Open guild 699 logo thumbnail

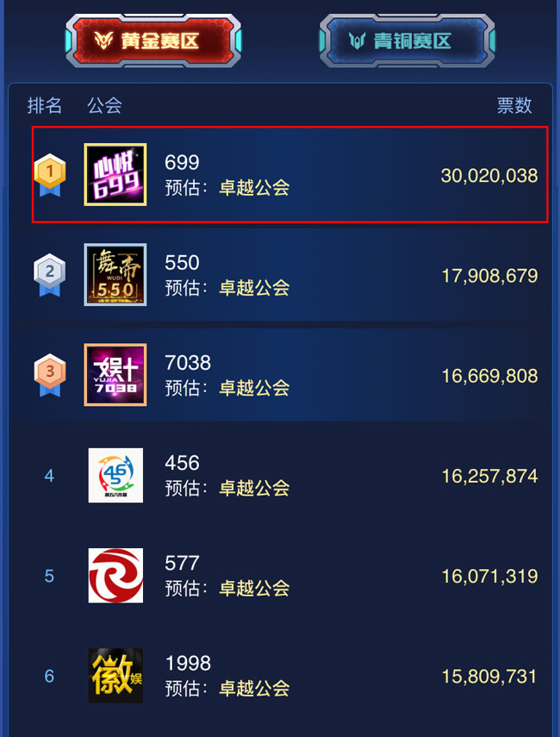click(115, 174)
